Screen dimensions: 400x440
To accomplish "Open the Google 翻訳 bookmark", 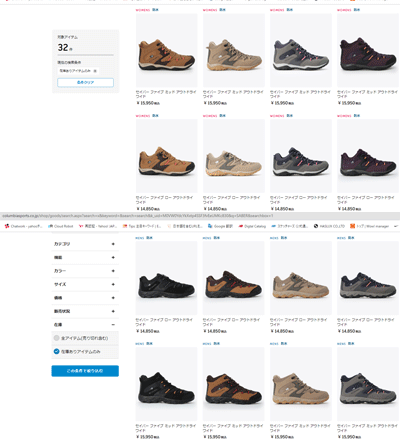I will point(220,226).
